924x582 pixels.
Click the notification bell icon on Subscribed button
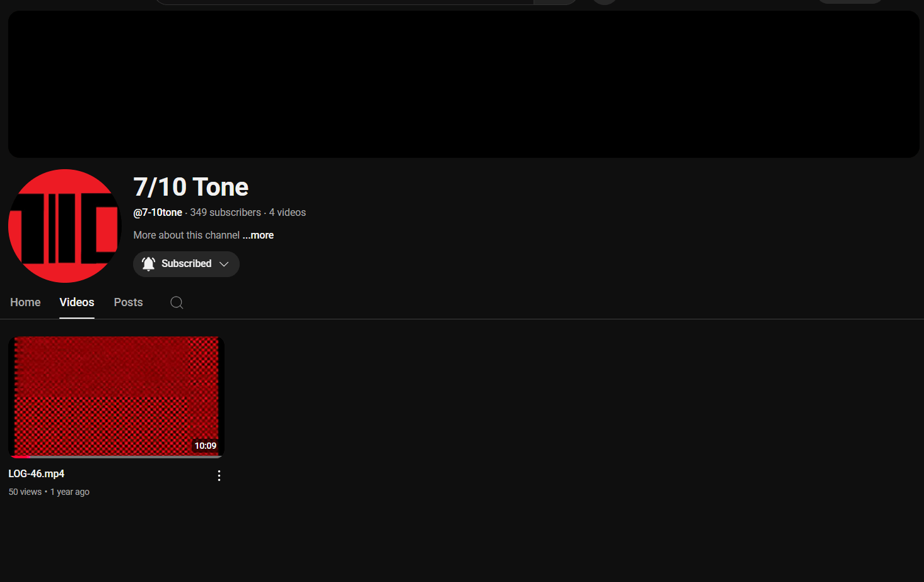pos(148,264)
